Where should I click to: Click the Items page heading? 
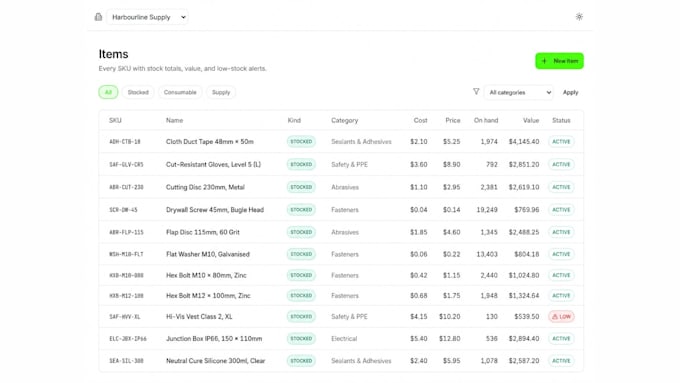[113, 54]
